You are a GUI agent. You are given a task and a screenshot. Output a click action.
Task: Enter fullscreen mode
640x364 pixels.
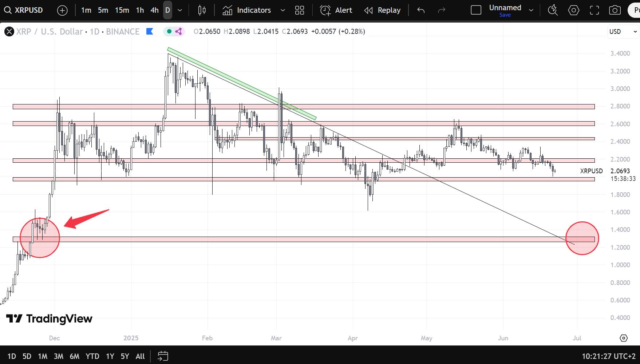[x=594, y=10]
